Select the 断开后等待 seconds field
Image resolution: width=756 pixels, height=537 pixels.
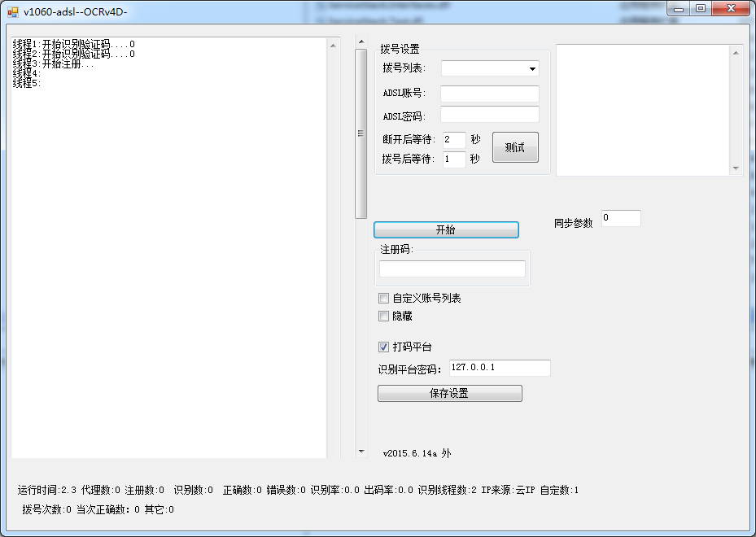point(452,139)
